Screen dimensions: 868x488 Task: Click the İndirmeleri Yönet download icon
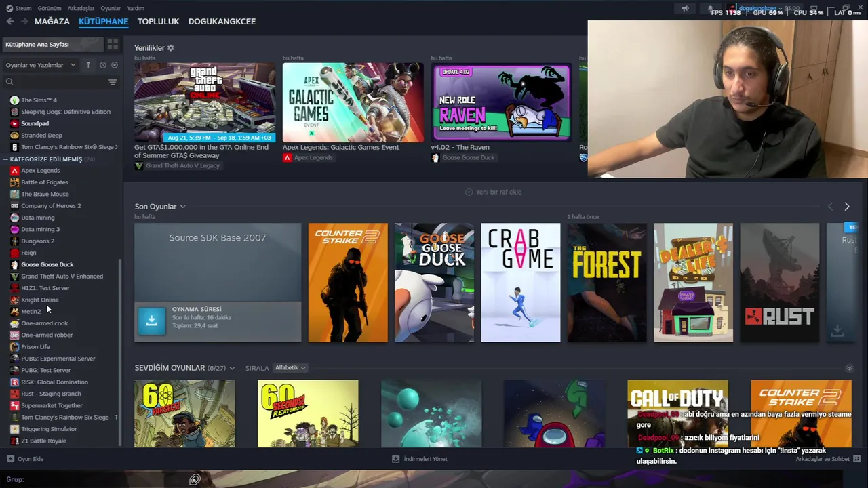point(396,459)
